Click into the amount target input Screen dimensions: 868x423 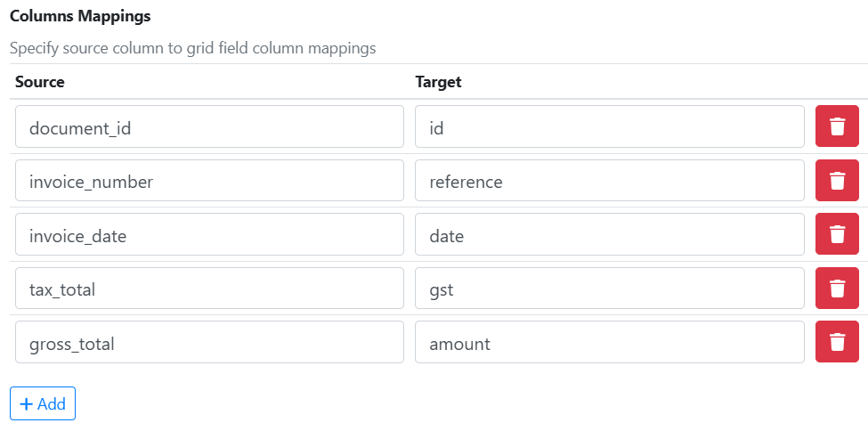point(610,343)
